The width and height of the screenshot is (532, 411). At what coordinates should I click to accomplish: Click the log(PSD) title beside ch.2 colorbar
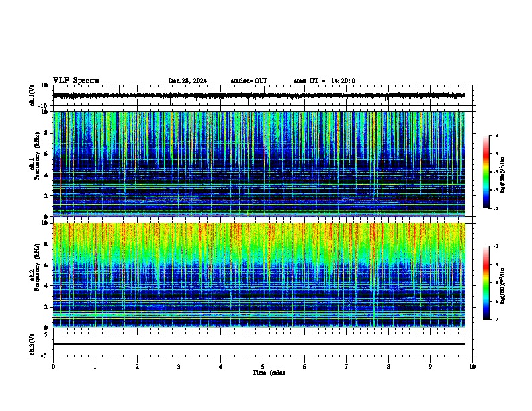[503, 285]
